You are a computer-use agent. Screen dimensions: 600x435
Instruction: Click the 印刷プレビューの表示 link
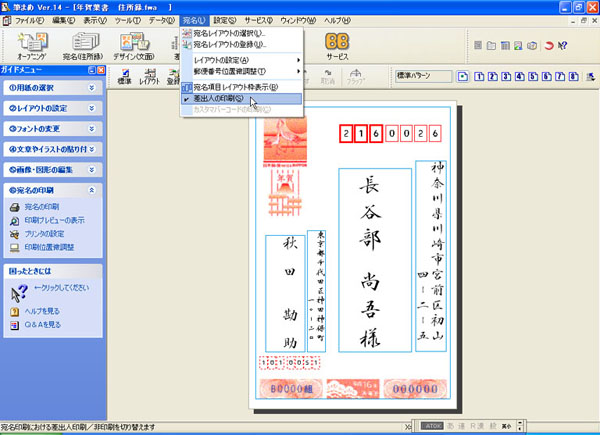[54, 220]
